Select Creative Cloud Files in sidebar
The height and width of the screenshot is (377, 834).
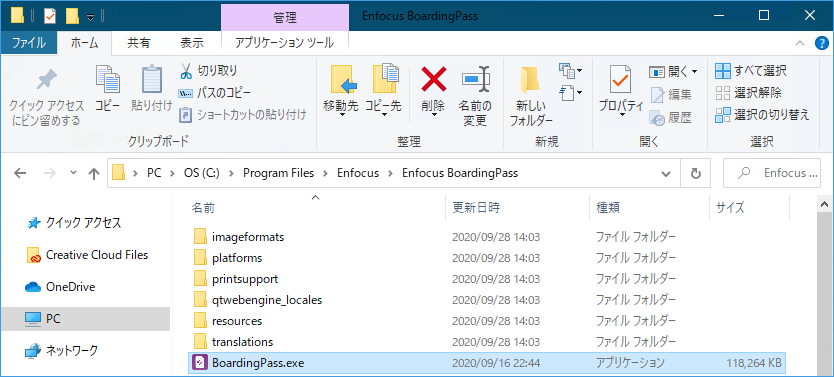click(88, 255)
